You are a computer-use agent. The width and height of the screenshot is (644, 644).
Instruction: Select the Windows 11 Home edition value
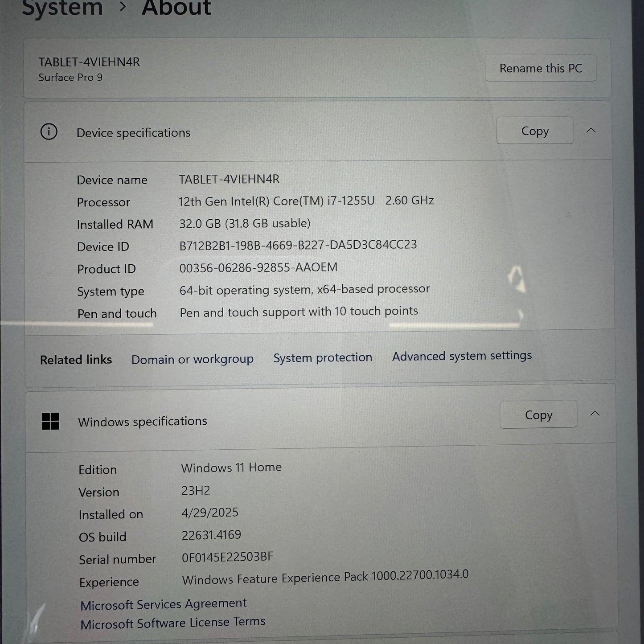click(231, 468)
